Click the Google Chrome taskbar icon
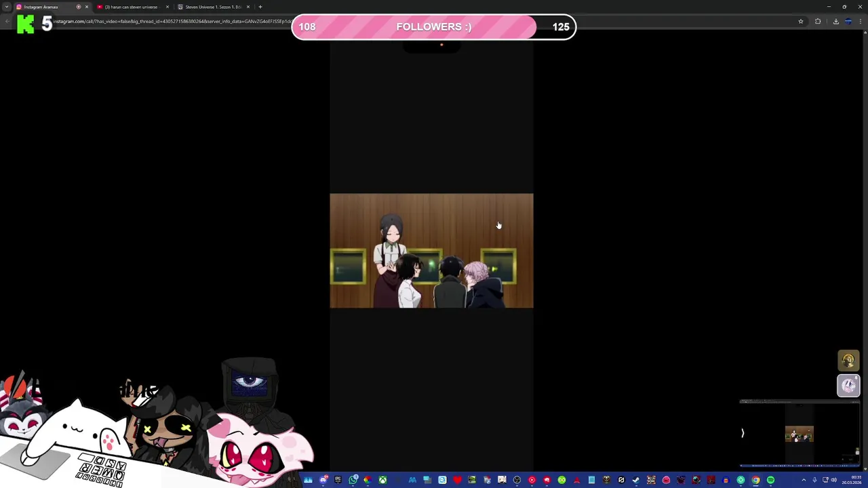The width and height of the screenshot is (868, 488). [755, 480]
